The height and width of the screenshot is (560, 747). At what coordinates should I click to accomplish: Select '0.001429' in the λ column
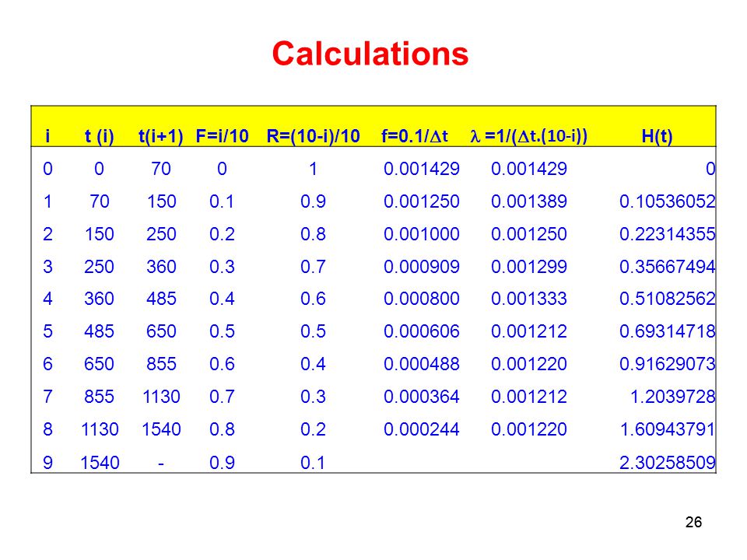click(529, 169)
